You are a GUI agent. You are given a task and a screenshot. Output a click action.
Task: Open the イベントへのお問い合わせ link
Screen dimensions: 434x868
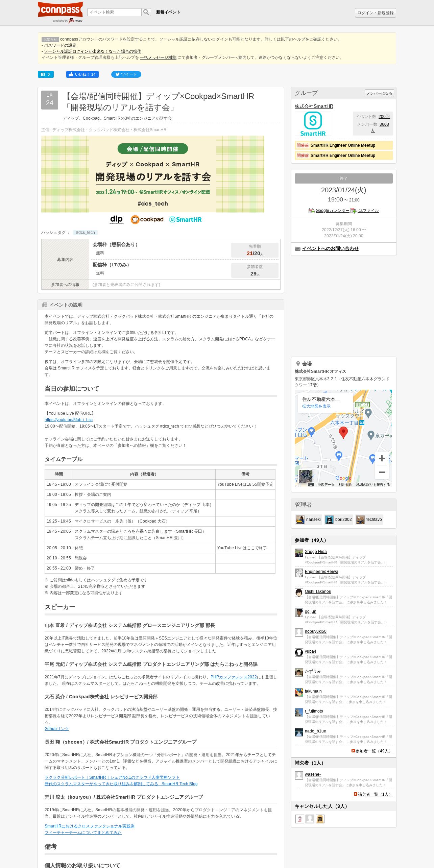330,248
